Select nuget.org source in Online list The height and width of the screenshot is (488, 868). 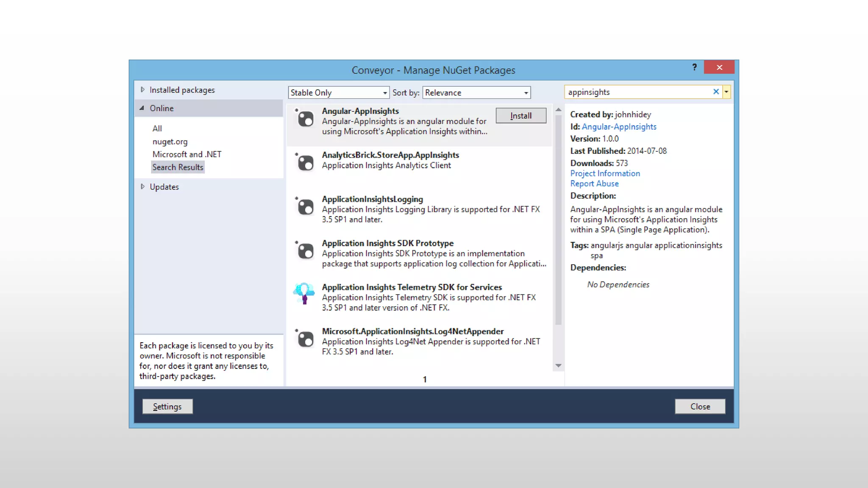(170, 141)
